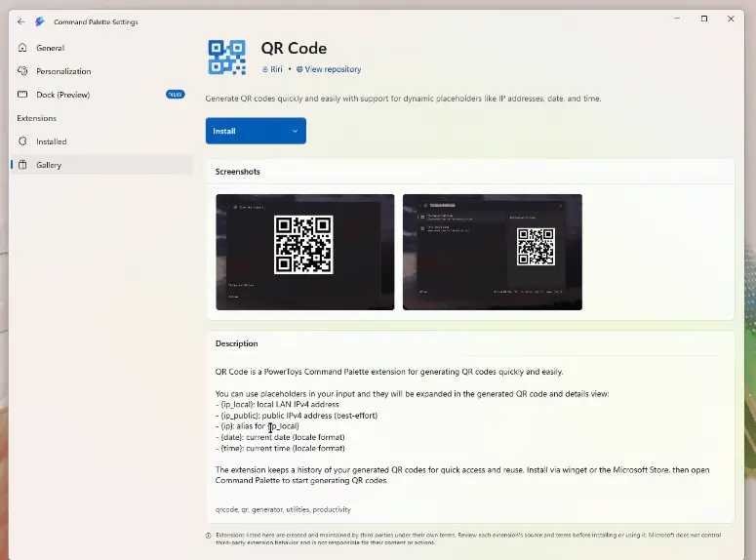The image size is (756, 560).
Task: Click the QR Code title text
Action: click(294, 48)
